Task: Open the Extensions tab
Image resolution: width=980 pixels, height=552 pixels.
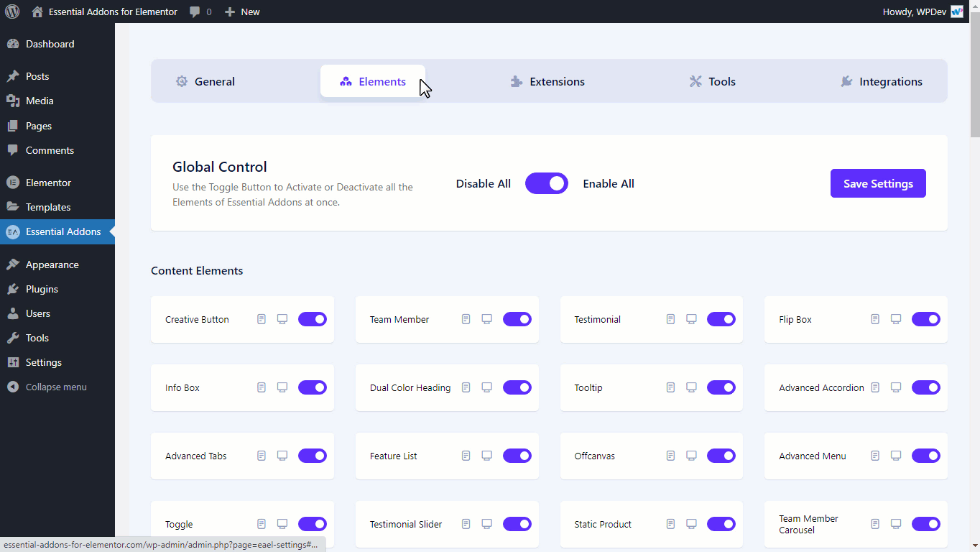Action: tap(547, 81)
